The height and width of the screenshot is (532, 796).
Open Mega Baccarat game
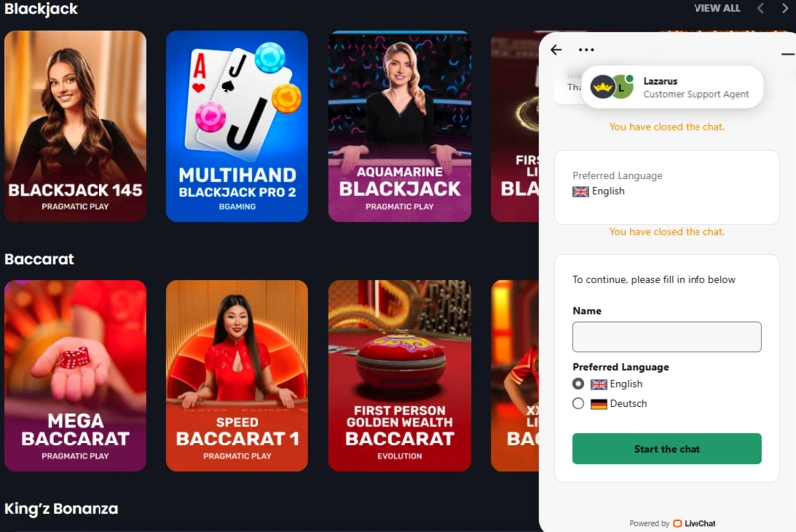(x=76, y=376)
